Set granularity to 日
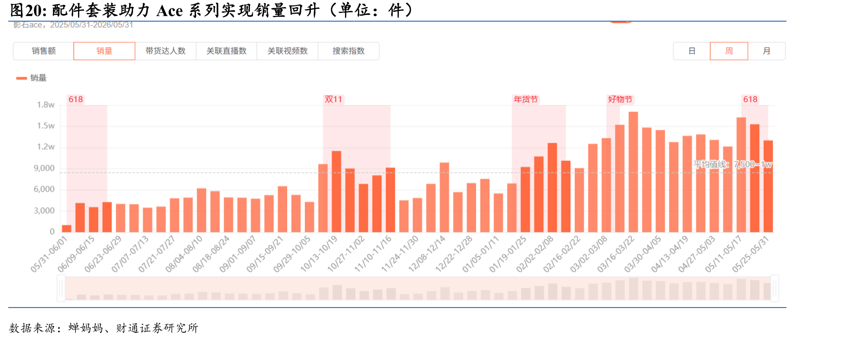This screenshot has width=868, height=340. (x=692, y=51)
